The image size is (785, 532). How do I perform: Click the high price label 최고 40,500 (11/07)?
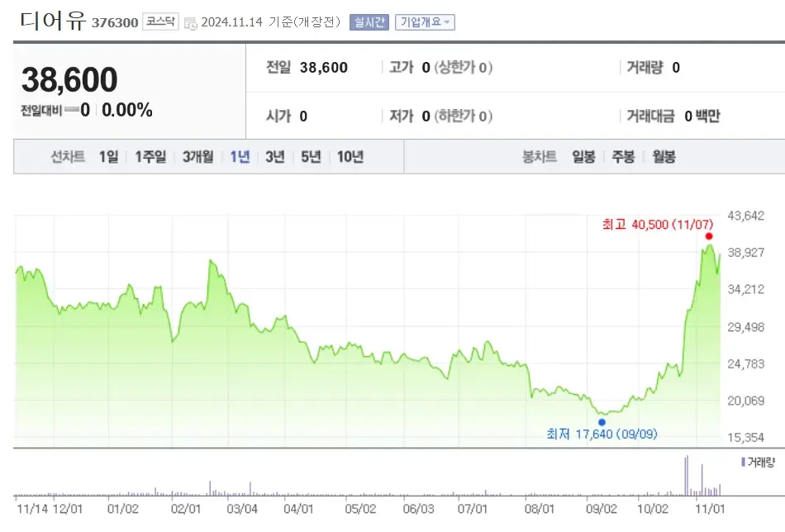click(x=657, y=225)
